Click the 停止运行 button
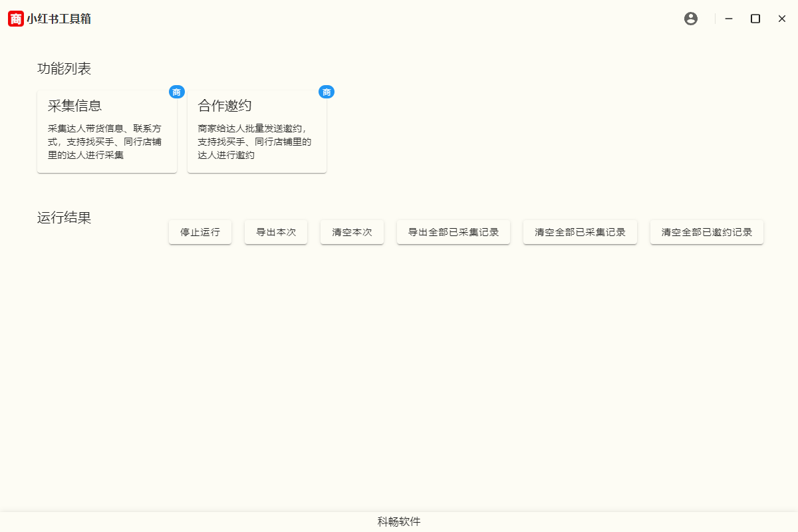This screenshot has height=532, width=798. 200,232
